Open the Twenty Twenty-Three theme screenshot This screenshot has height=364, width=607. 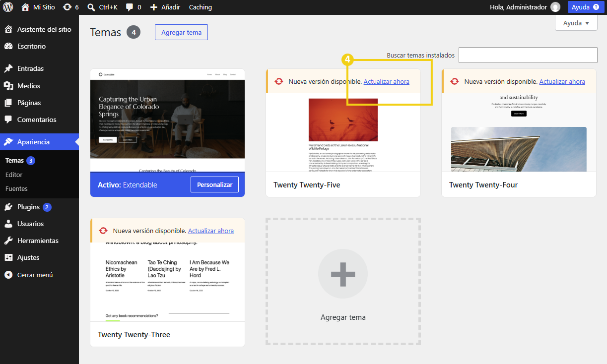(168, 282)
